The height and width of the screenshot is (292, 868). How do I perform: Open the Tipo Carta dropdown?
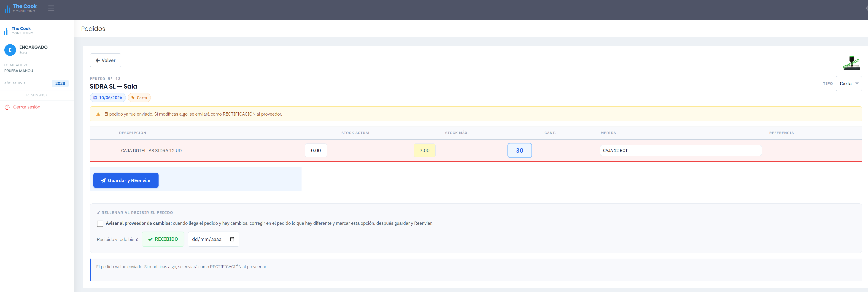(849, 84)
